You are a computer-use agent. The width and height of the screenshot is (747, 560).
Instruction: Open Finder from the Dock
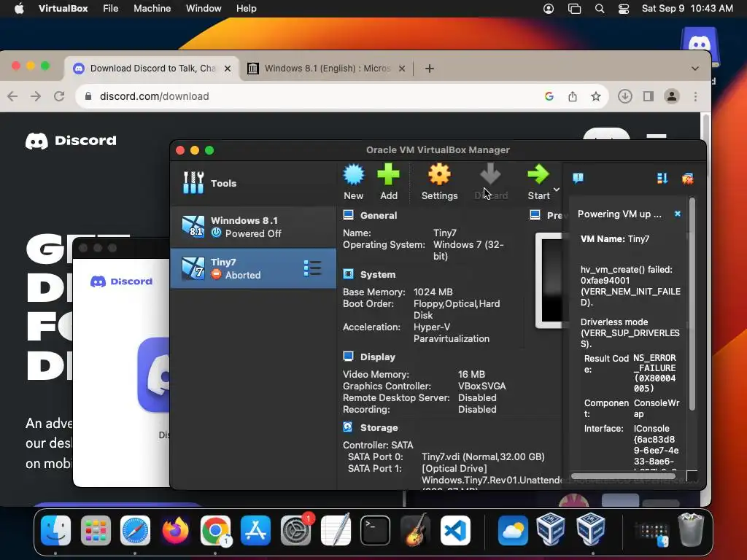(x=55, y=530)
